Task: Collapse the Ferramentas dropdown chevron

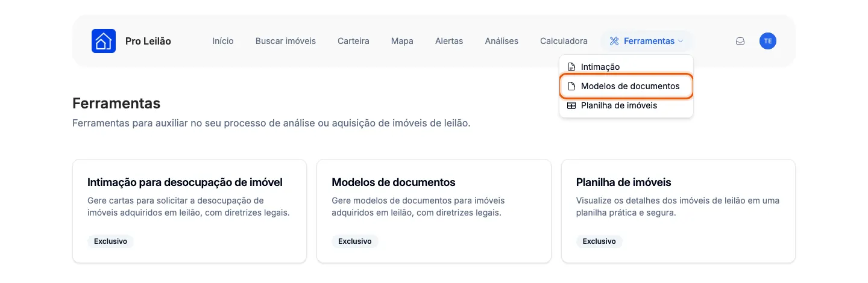Action: tap(681, 41)
